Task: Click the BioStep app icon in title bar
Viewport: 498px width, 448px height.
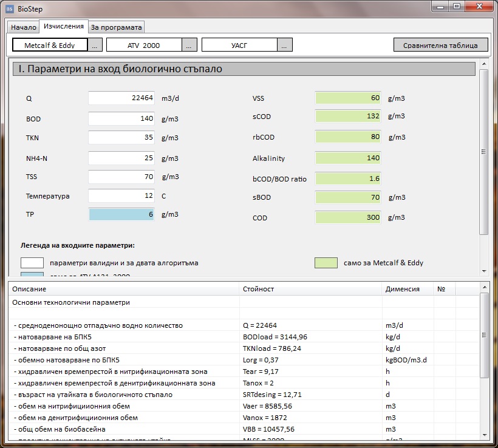Action: (x=9, y=8)
